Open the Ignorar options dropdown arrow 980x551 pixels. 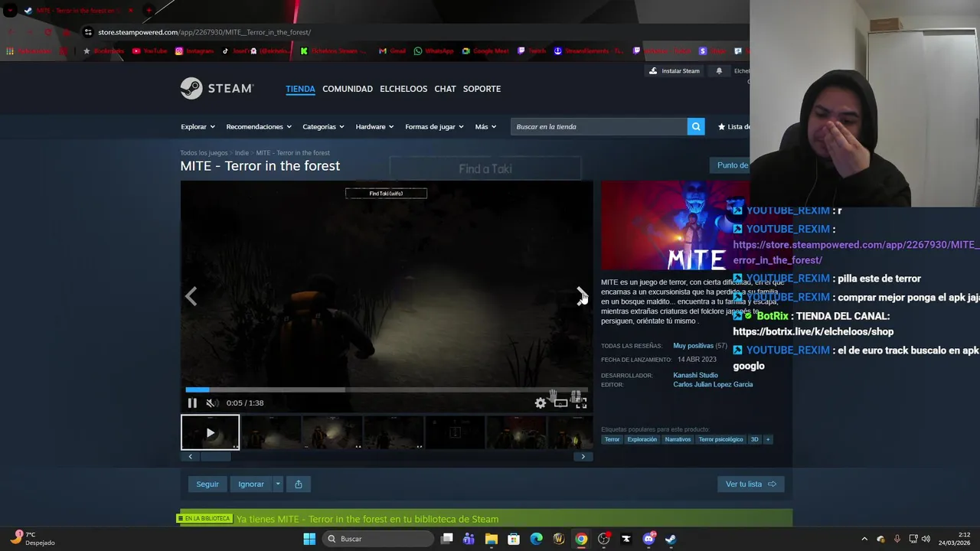278,484
